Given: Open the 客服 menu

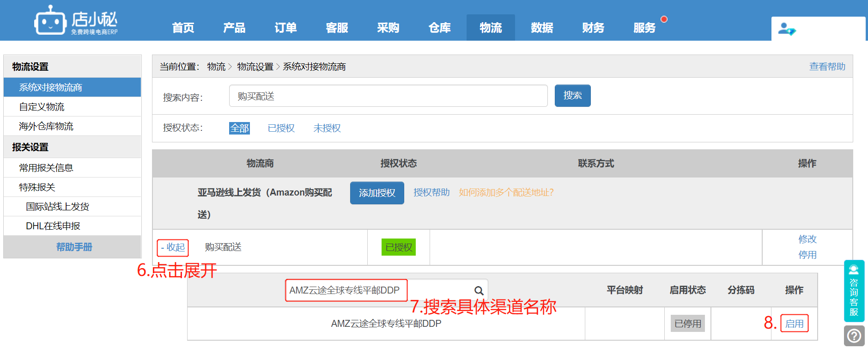Looking at the screenshot, I should point(337,28).
